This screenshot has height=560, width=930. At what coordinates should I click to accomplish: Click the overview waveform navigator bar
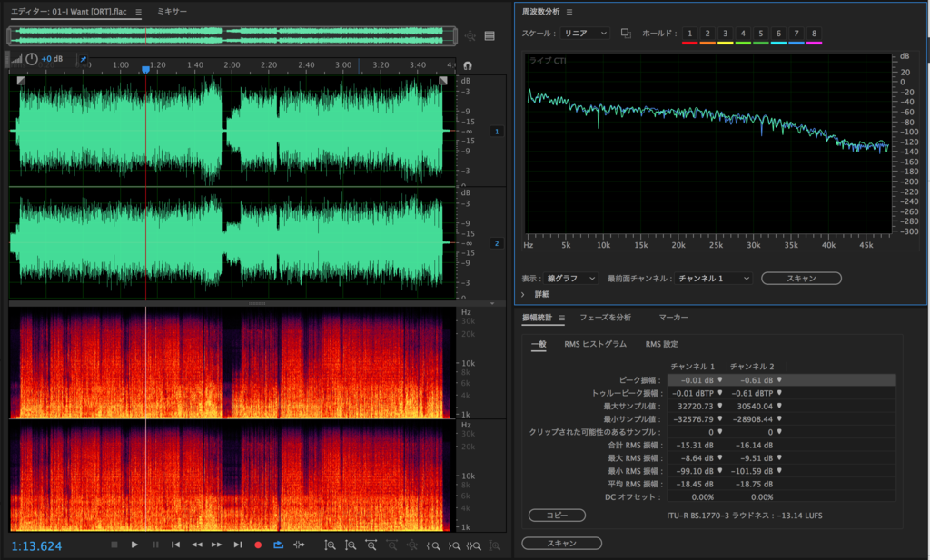(x=232, y=35)
